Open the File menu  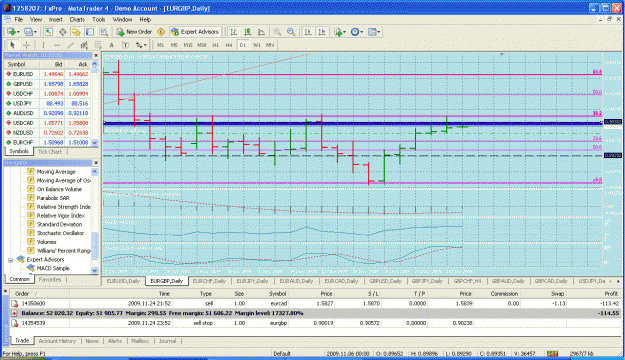click(19, 20)
